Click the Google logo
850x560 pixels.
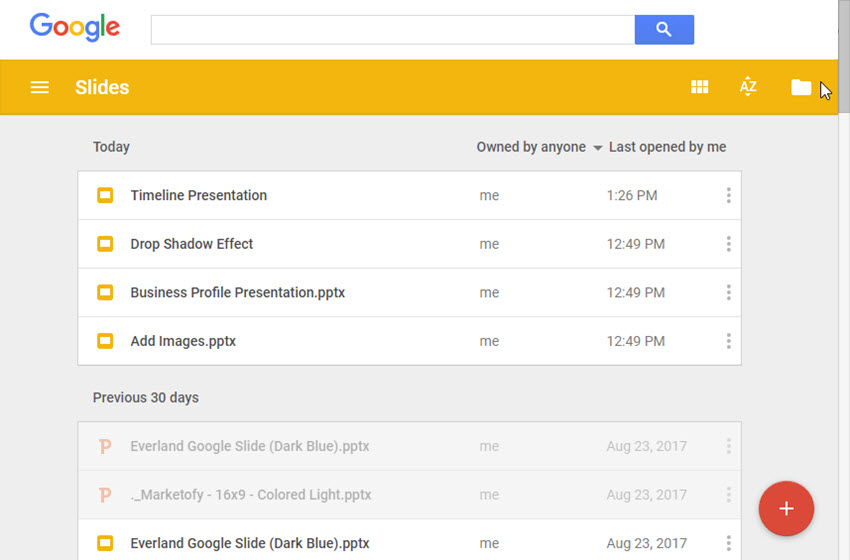pyautogui.click(x=75, y=28)
